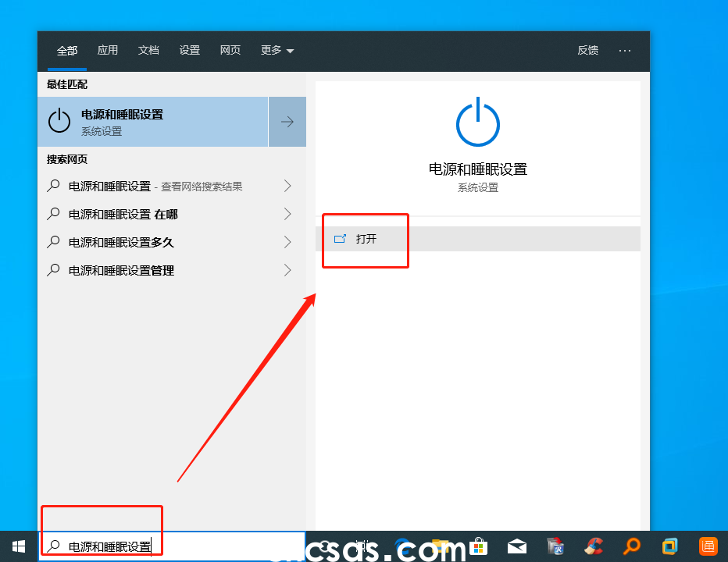Select '电源和睡眠设置 - 查看网络搜索结果' suggestion
This screenshot has width=728, height=562.
[172, 186]
